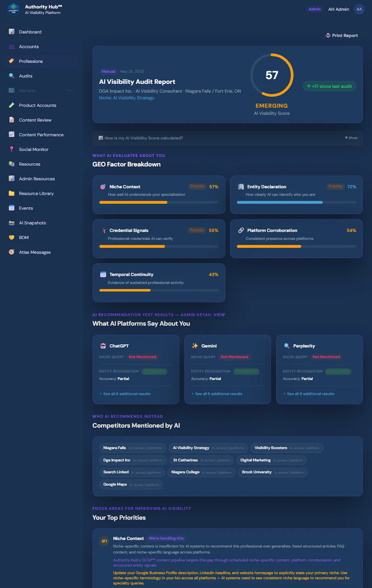Click the Accounts people icon

pyautogui.click(x=11, y=47)
